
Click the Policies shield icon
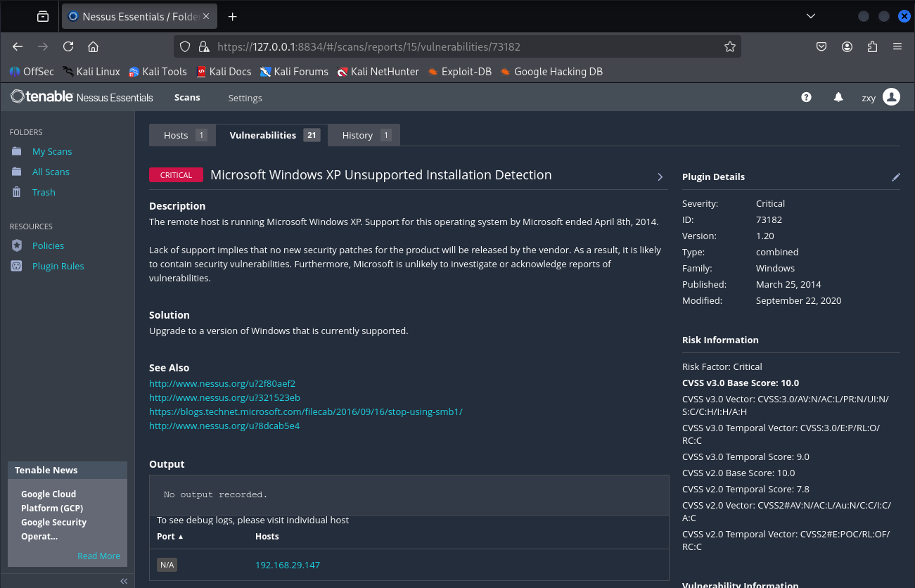[17, 245]
